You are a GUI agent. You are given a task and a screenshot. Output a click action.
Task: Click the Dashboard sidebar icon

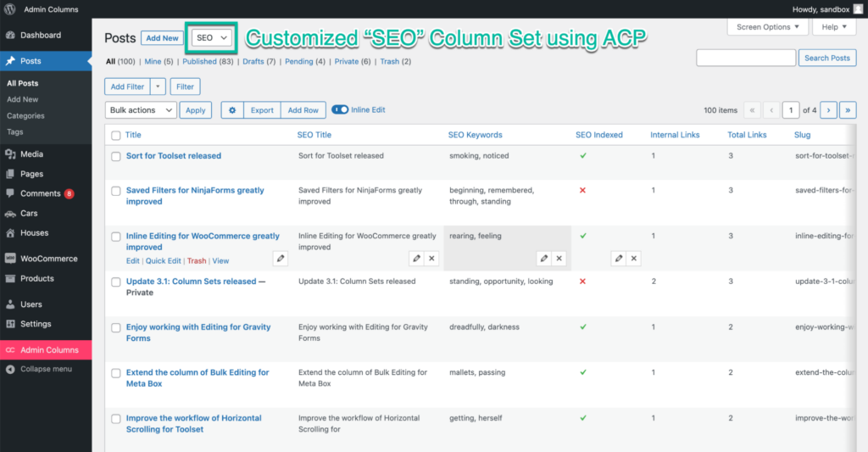(10, 35)
